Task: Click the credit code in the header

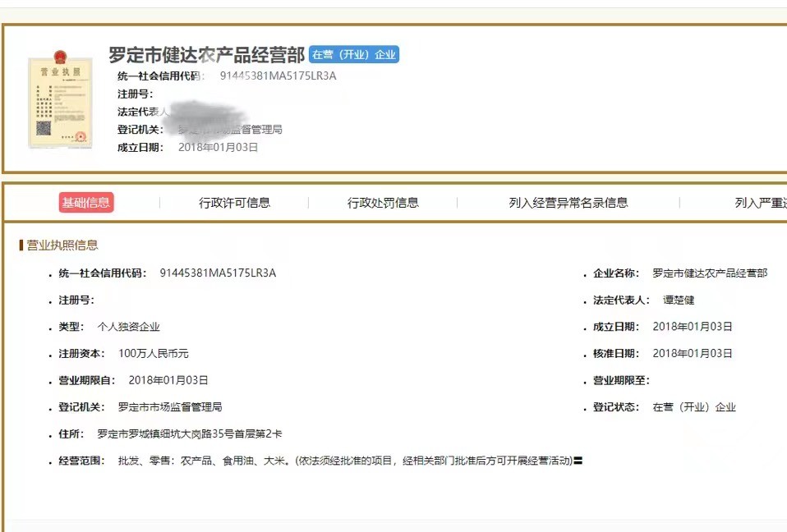Action: pos(278,76)
